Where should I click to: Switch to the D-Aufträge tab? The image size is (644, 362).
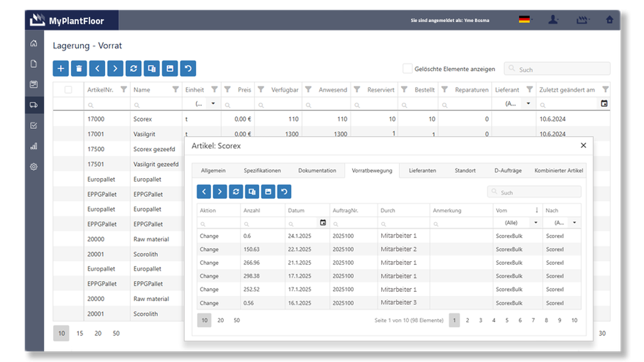click(508, 171)
